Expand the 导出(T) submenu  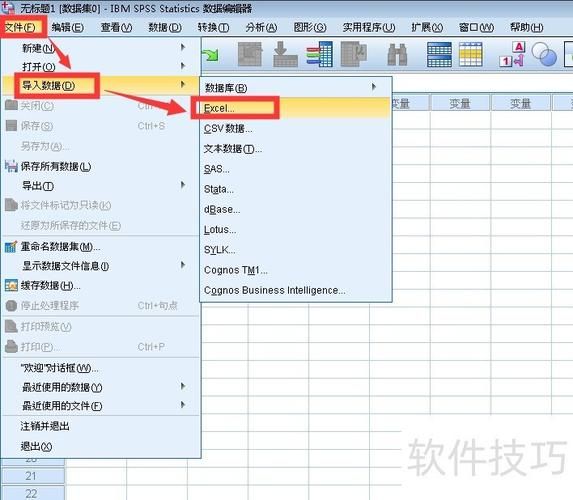pos(101,186)
